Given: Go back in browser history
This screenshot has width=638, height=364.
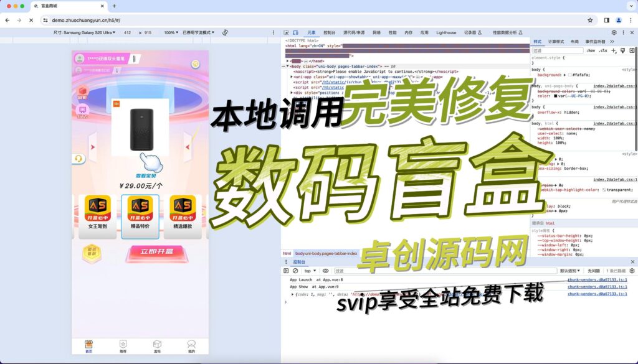Looking at the screenshot, I should pyautogui.click(x=7, y=20).
